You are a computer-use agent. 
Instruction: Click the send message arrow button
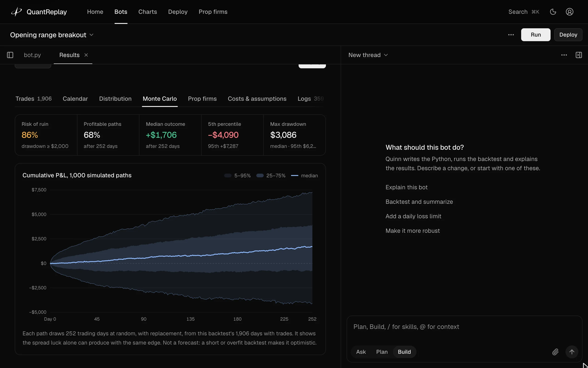coord(572,352)
